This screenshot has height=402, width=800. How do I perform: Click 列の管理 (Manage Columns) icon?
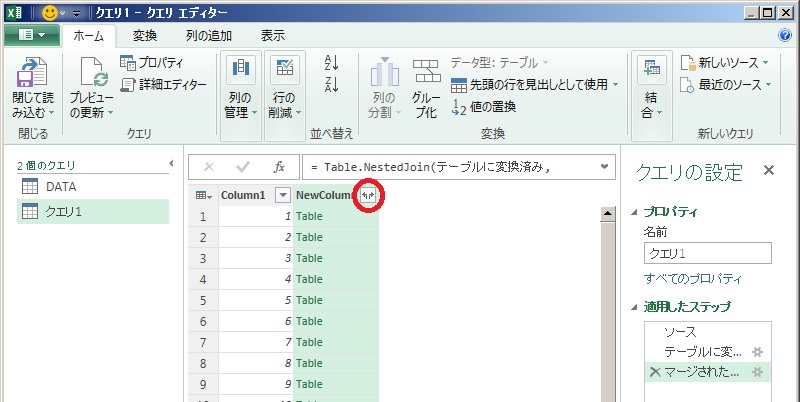pos(240,70)
